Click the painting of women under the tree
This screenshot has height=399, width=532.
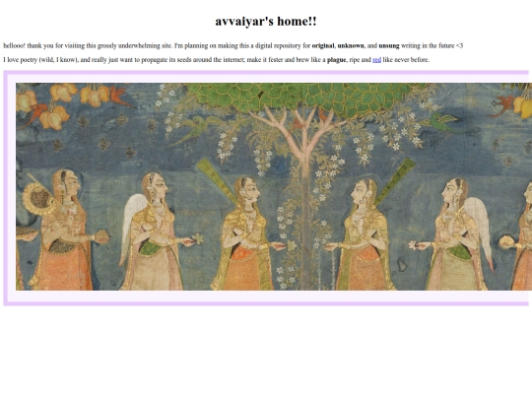274,186
